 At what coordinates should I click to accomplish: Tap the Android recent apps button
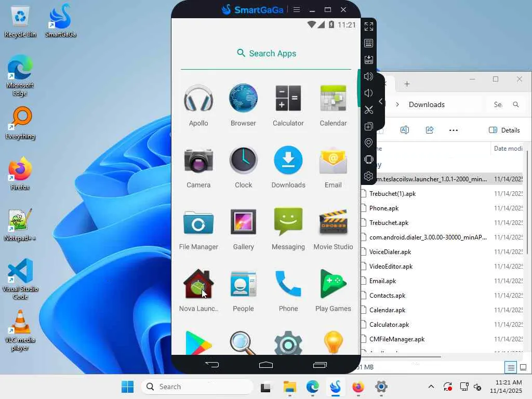tap(320, 365)
